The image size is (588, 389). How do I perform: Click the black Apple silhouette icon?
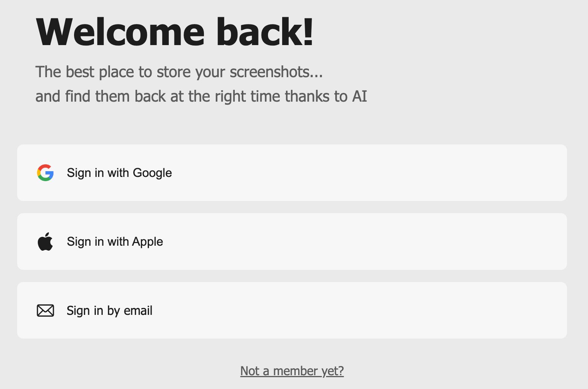click(45, 242)
